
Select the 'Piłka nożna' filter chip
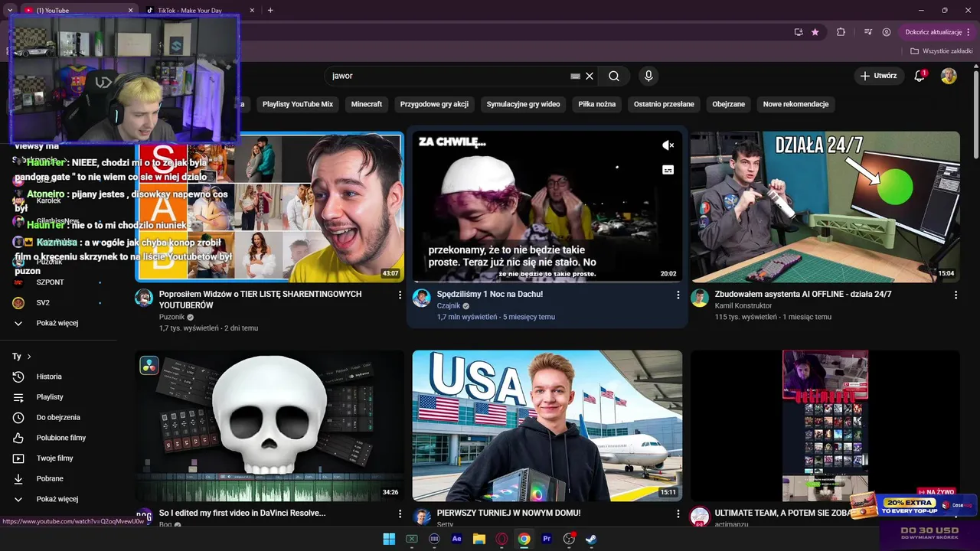pos(597,104)
